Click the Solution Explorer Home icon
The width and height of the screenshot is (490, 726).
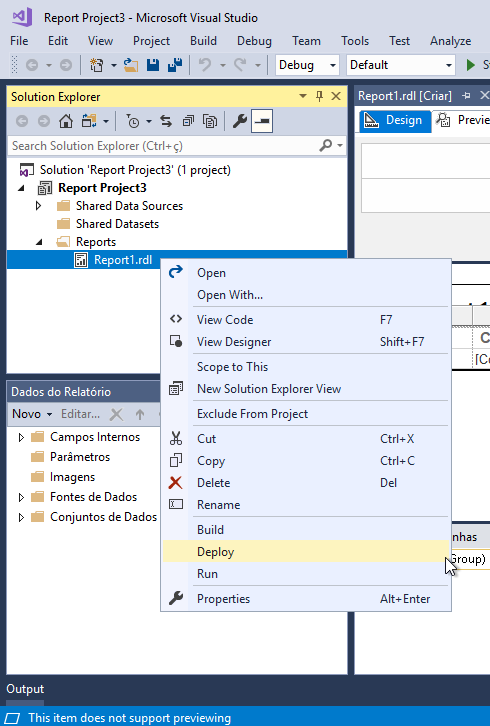66,121
